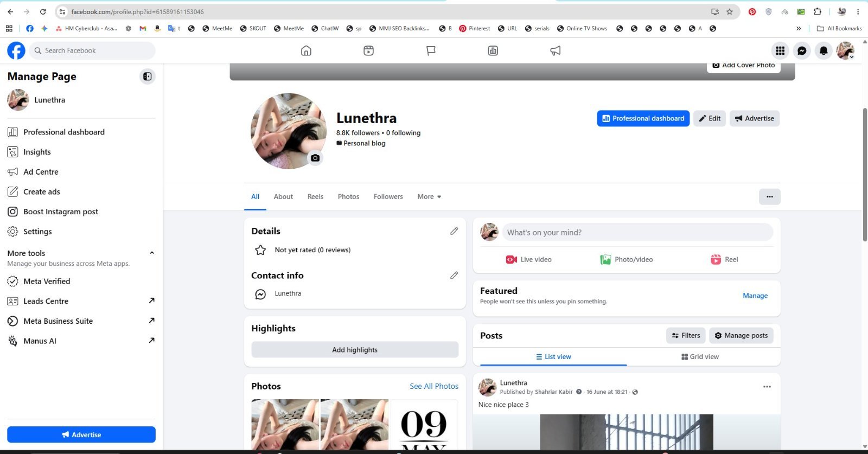Collapse the Manage Page sidebar panel icon
The image size is (868, 454).
tap(147, 76)
